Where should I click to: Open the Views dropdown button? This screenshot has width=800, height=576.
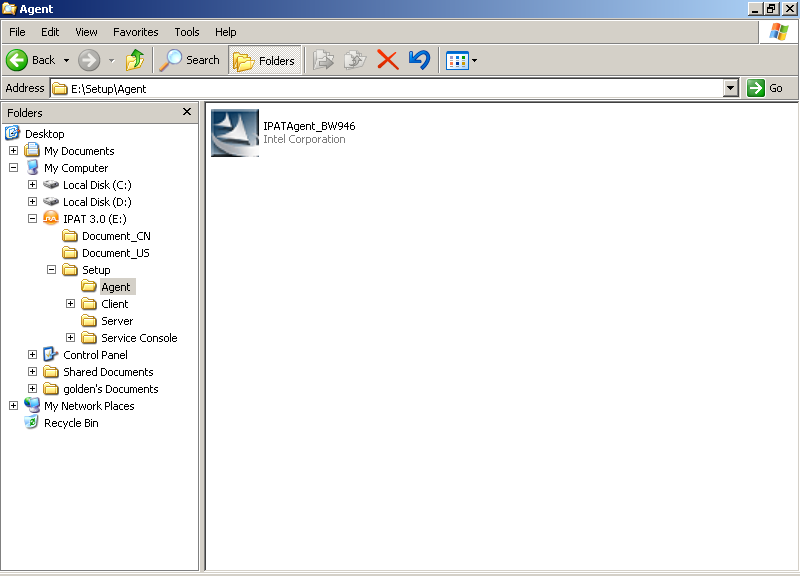click(461, 60)
